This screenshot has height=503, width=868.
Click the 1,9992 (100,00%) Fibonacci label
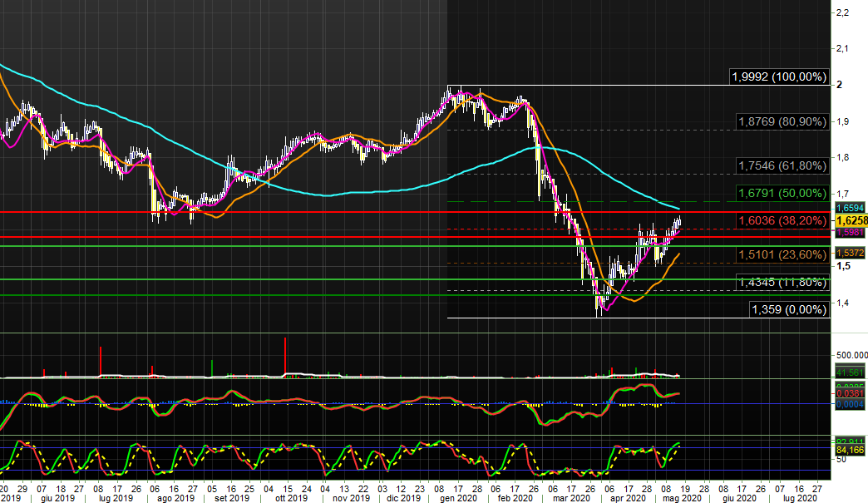point(779,77)
